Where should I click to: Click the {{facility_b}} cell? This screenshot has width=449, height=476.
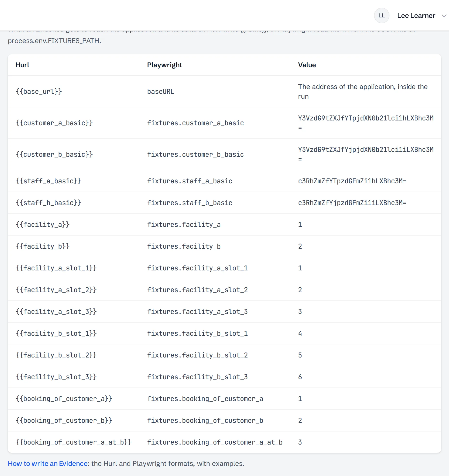[x=43, y=246]
